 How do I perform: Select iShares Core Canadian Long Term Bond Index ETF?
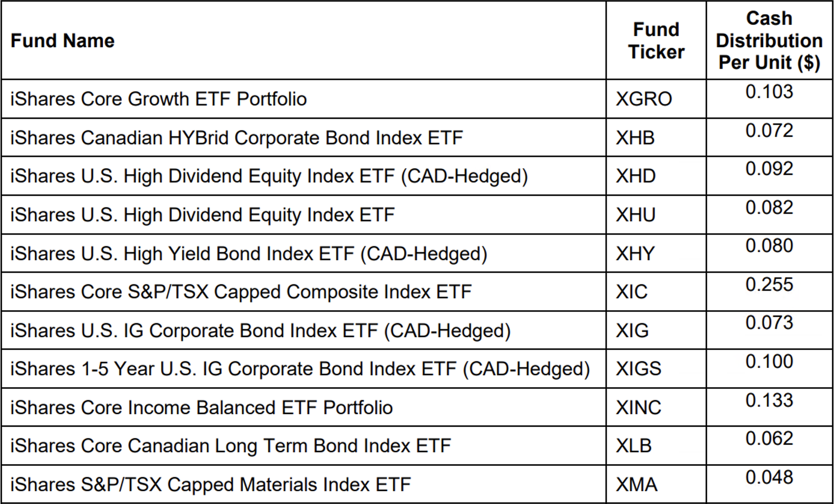pyautogui.click(x=230, y=446)
